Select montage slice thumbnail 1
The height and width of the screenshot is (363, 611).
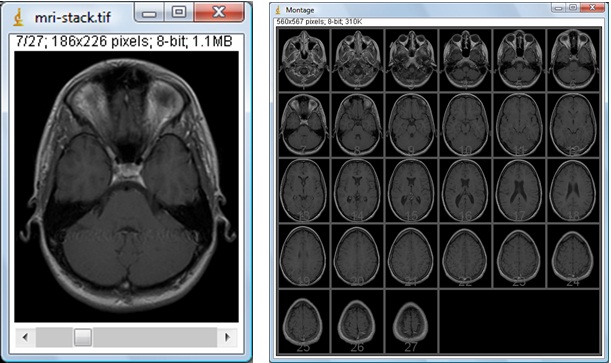click(x=304, y=60)
